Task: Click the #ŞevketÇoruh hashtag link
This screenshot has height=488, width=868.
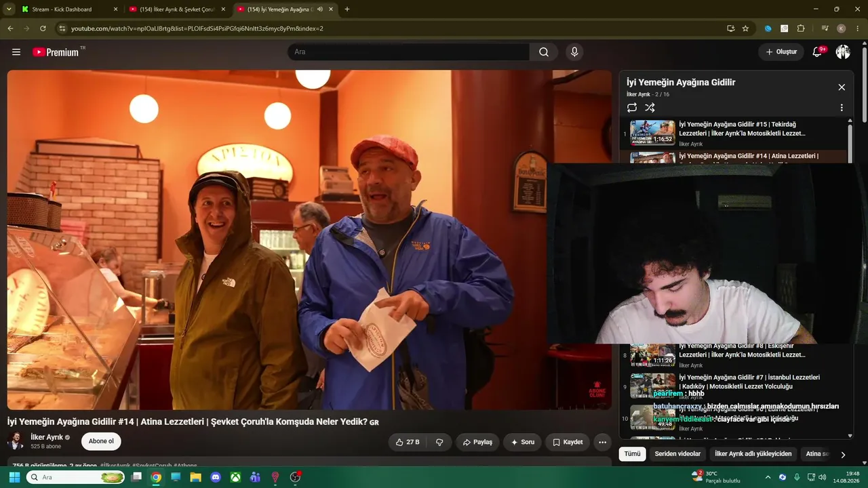Action: tap(152, 466)
